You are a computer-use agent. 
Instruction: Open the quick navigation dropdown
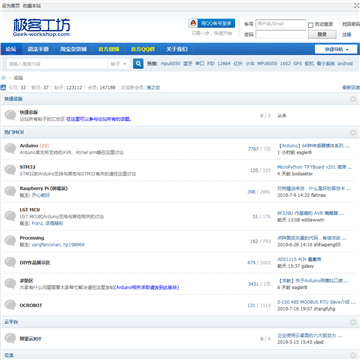click(336, 49)
